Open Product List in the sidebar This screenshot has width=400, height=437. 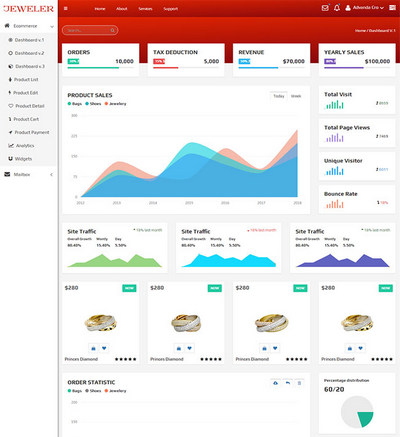[x=26, y=79]
